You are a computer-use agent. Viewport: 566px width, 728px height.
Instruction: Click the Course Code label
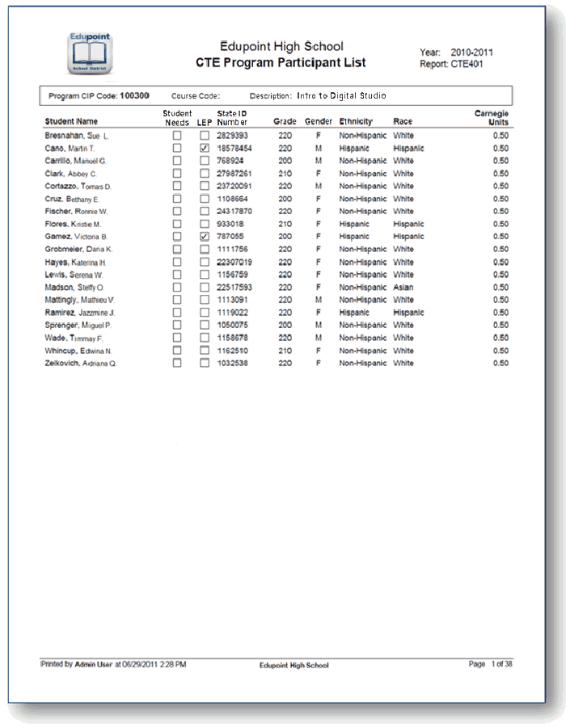point(196,95)
